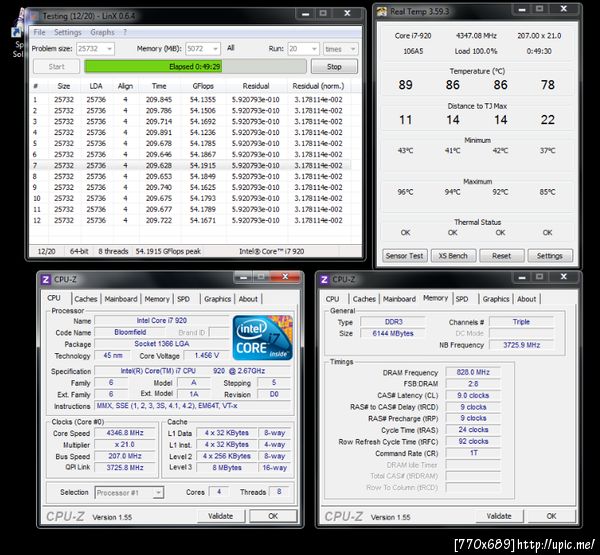This screenshot has height=555, width=600.
Task: Expand the Processor #1 selection dropdown
Action: pos(158,493)
